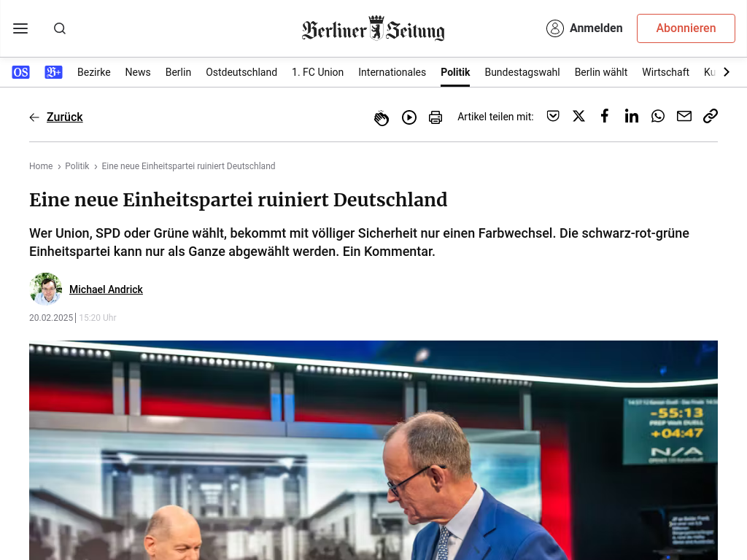747x560 pixels.
Task: Go back via Zurück link
Action: 65,117
